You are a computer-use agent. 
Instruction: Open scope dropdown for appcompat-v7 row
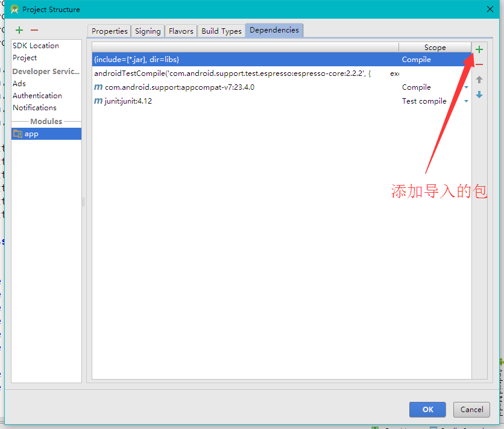pos(466,87)
